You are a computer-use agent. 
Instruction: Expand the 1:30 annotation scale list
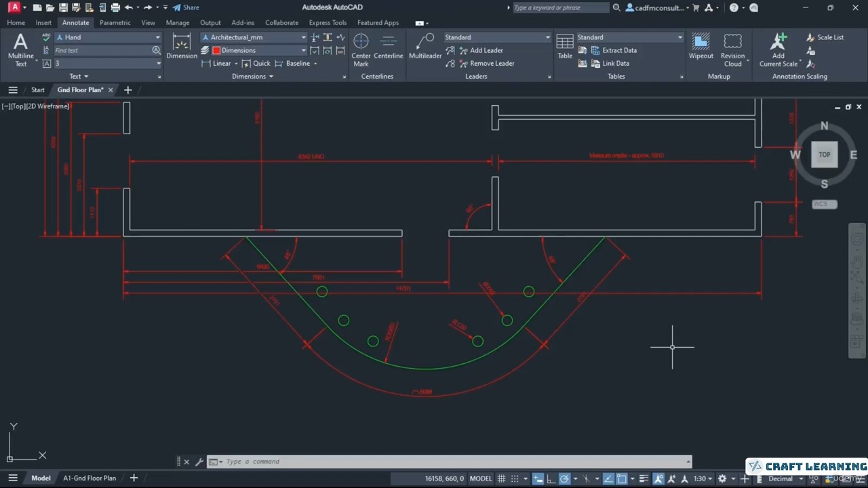tap(703, 479)
